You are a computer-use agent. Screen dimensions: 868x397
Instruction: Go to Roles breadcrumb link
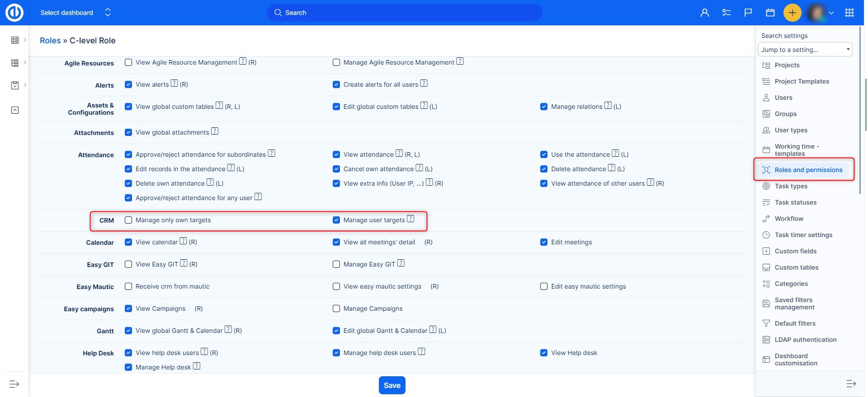pos(50,41)
